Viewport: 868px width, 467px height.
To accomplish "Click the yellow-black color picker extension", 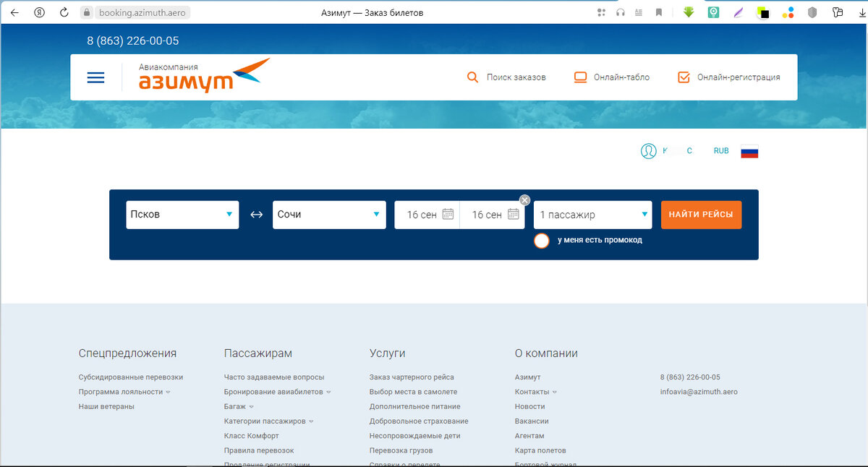I will coord(762,12).
